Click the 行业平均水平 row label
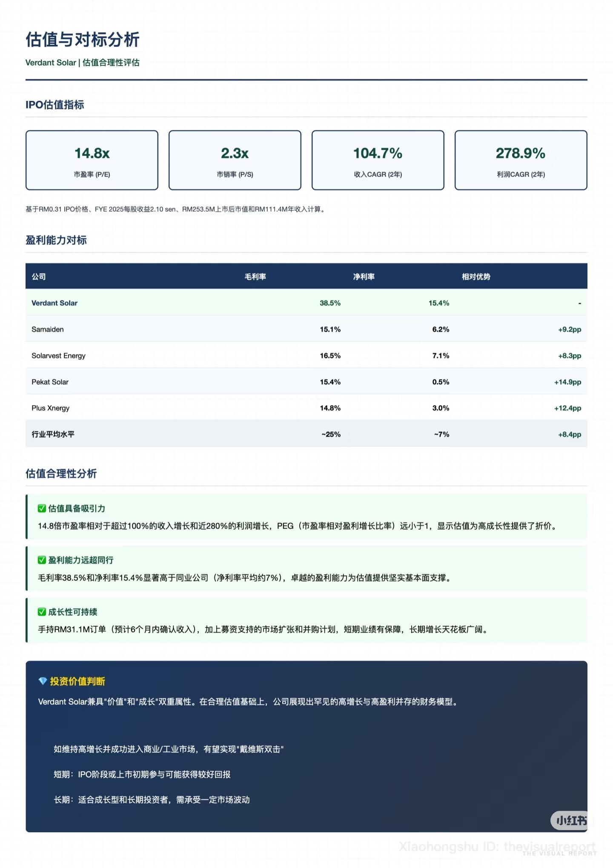 point(53,434)
